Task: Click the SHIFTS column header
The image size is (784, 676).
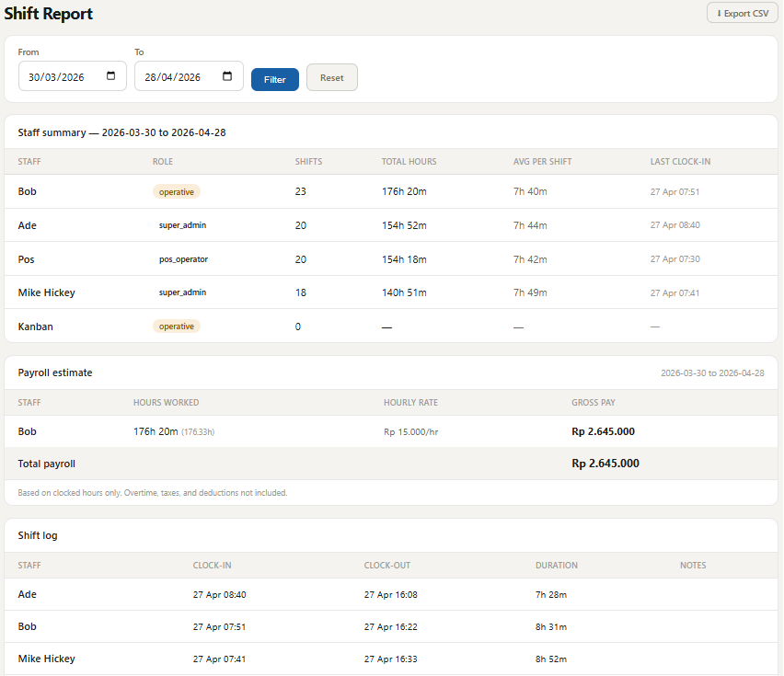Action: click(308, 161)
